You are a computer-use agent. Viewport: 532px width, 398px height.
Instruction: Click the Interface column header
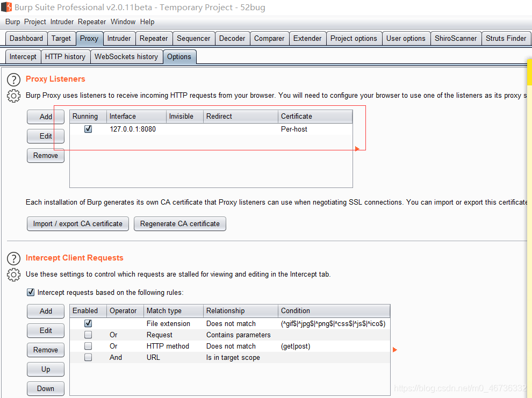[x=136, y=116]
